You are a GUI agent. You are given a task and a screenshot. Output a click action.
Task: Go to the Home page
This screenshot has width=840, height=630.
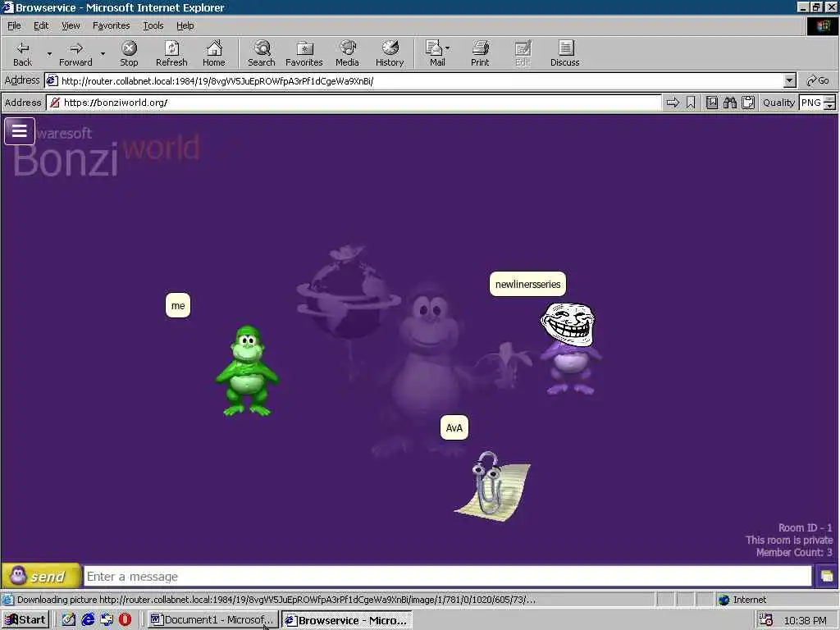(214, 53)
